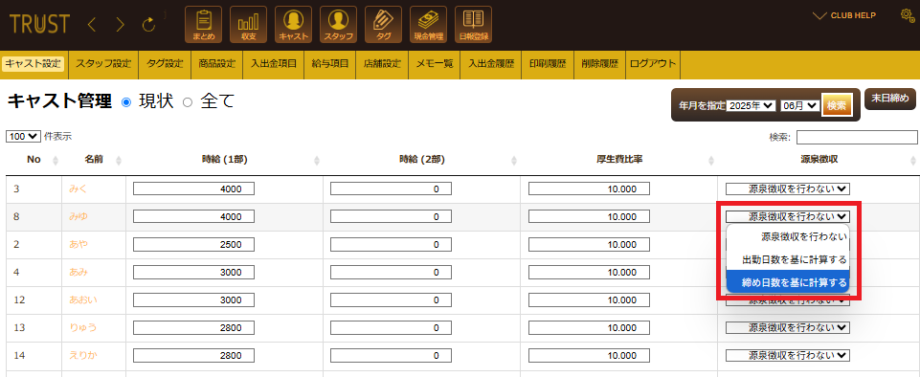920x377 pixels.
Task: Expand the 06月 month dropdown
Action: pos(800,106)
